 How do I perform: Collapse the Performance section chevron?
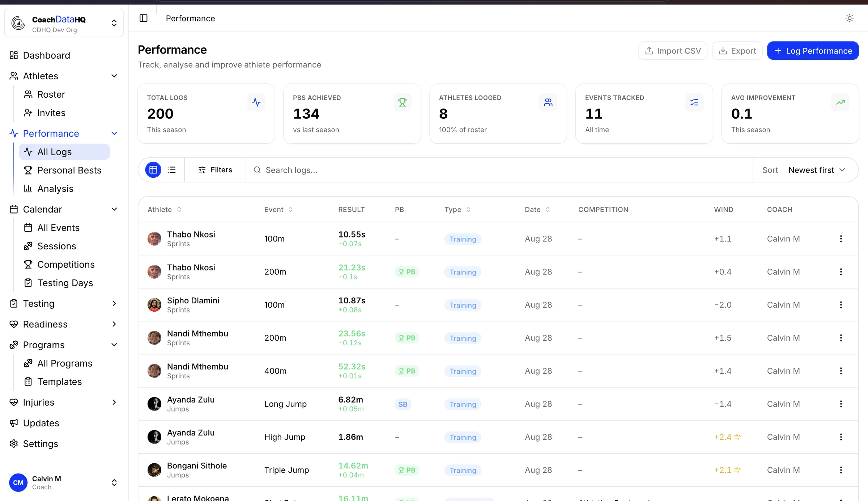(x=114, y=134)
